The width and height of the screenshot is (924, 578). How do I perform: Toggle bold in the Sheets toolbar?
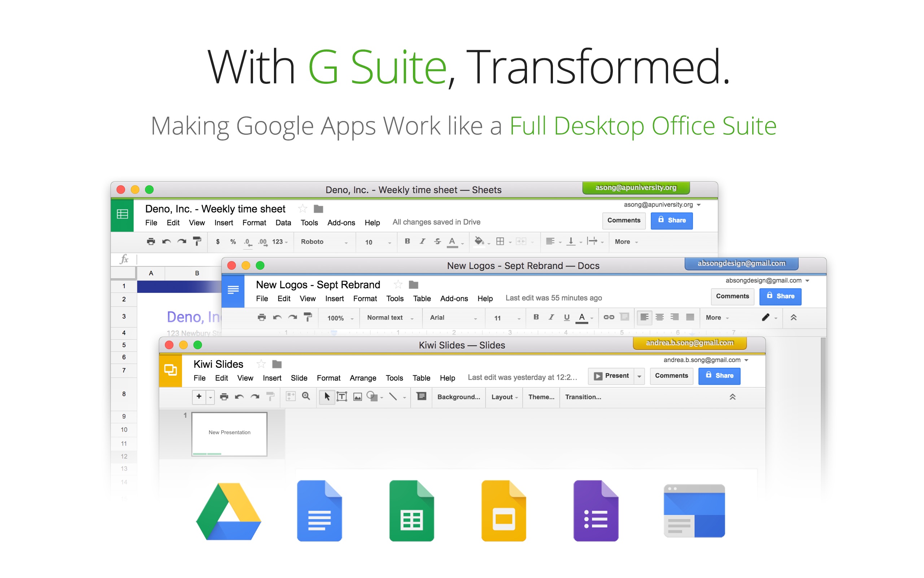pyautogui.click(x=407, y=241)
